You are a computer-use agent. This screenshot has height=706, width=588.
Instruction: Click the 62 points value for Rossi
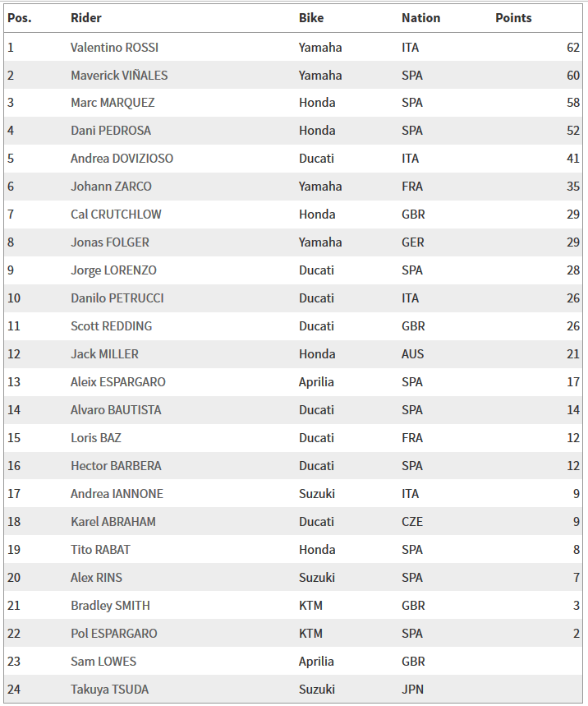[573, 48]
